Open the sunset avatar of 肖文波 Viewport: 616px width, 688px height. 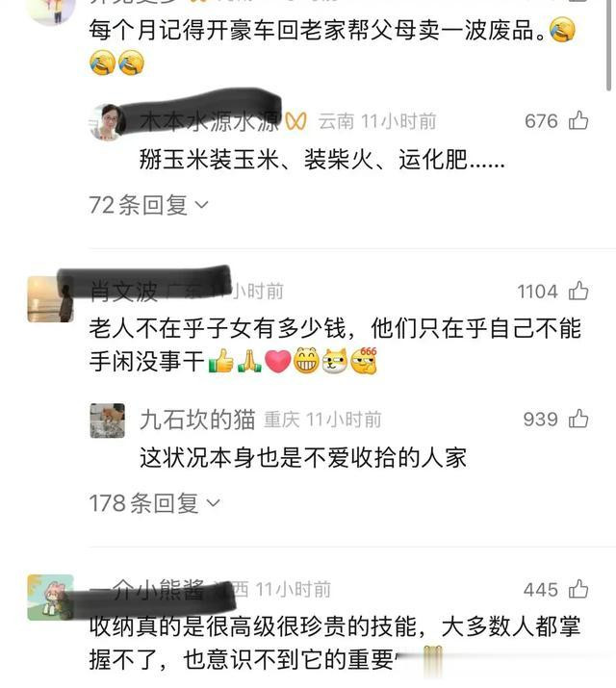click(x=50, y=299)
